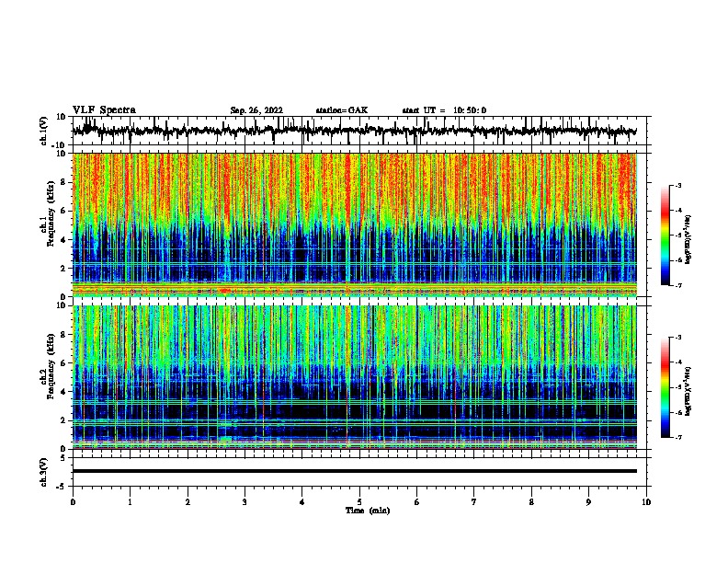Click the "5" tick of the ch.3(V) axis
The image size is (728, 563).
tap(63, 457)
